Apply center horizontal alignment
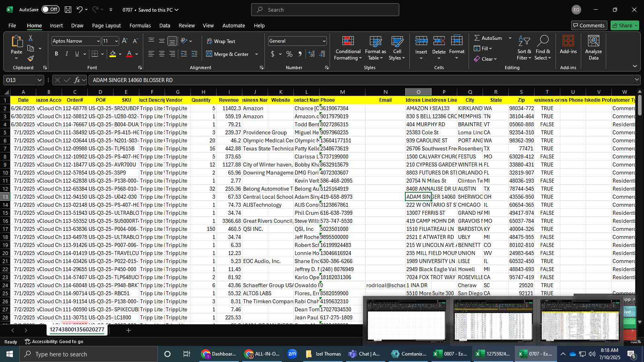The width and height of the screenshot is (644, 362). click(162, 54)
